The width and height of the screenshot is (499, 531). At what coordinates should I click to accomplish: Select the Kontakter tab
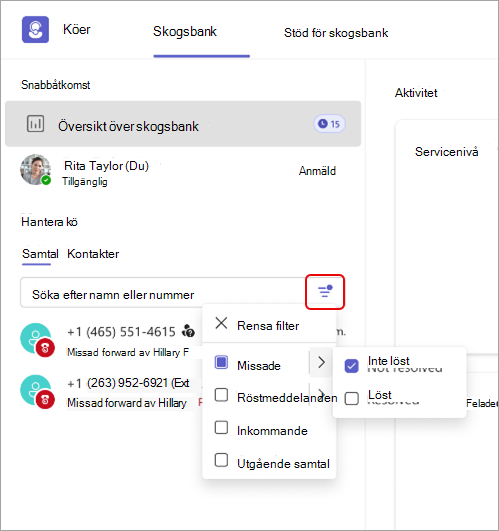93,254
